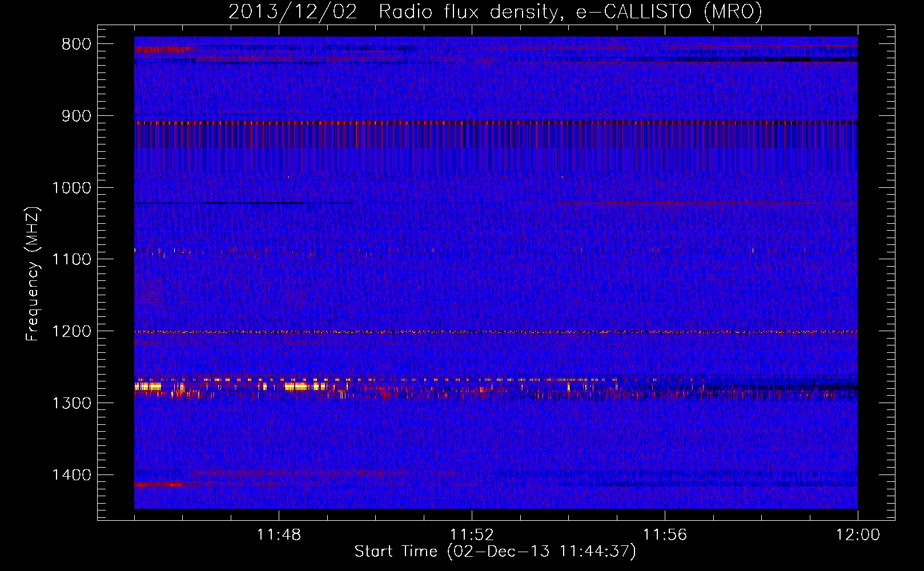Viewport: 924px width, 571px height.
Task: Click the 1000 frequency axis label
Action: [x=71, y=188]
